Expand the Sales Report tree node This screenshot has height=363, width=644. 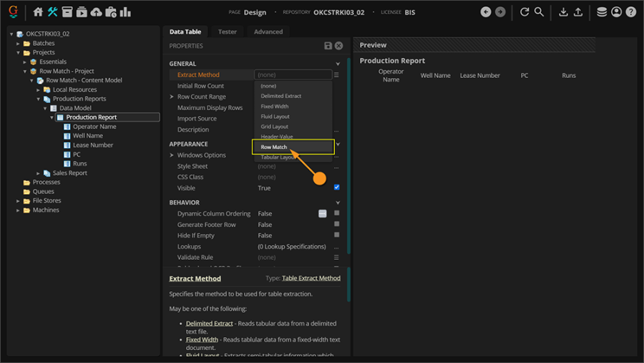click(x=39, y=173)
